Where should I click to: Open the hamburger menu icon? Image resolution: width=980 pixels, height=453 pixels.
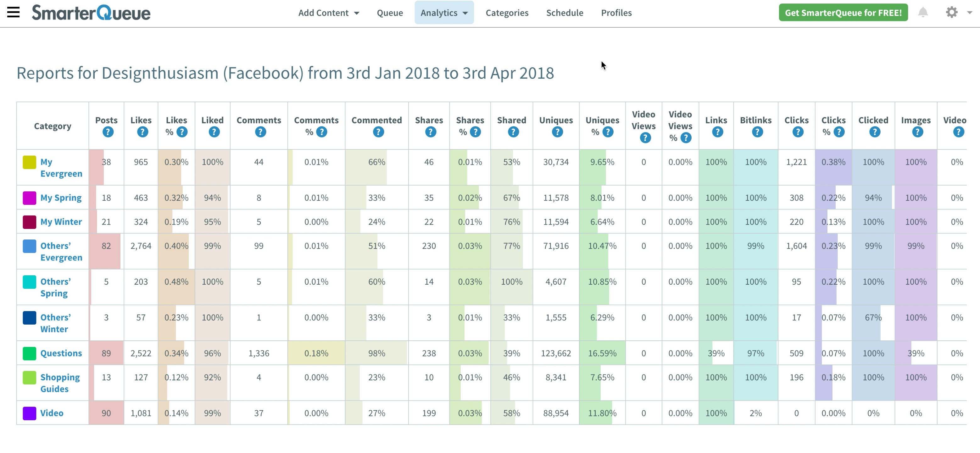[13, 12]
